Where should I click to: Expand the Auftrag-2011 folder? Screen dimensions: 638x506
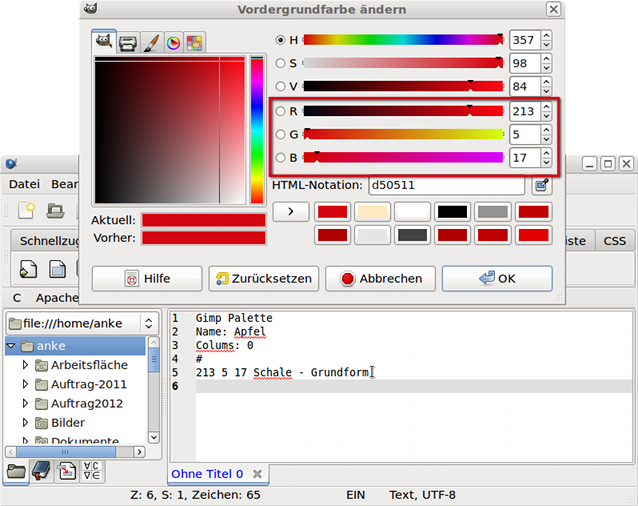pyautogui.click(x=26, y=384)
